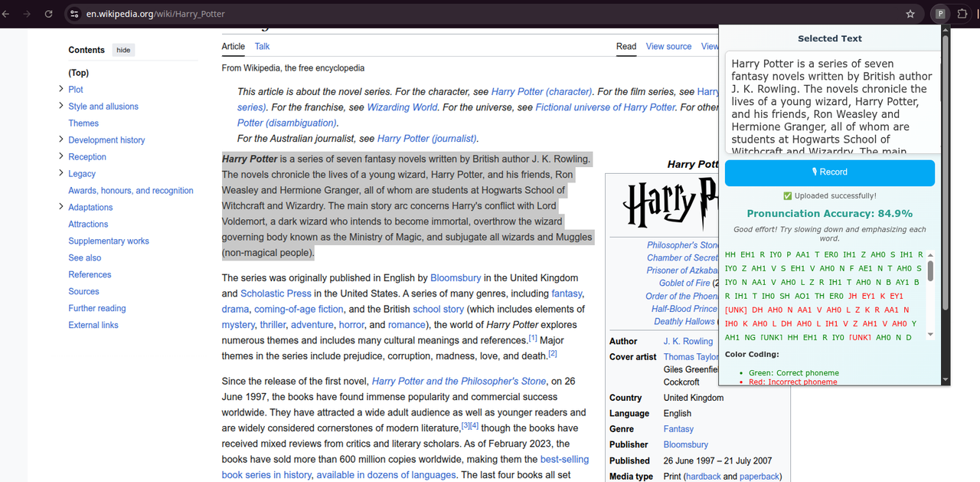Open Thomas Taylor cover artist link
The width and height of the screenshot is (980, 482).
pos(691,357)
